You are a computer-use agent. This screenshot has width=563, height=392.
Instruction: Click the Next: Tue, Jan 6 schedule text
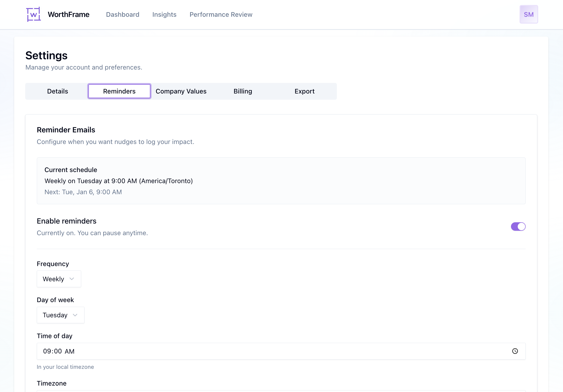pyautogui.click(x=83, y=192)
